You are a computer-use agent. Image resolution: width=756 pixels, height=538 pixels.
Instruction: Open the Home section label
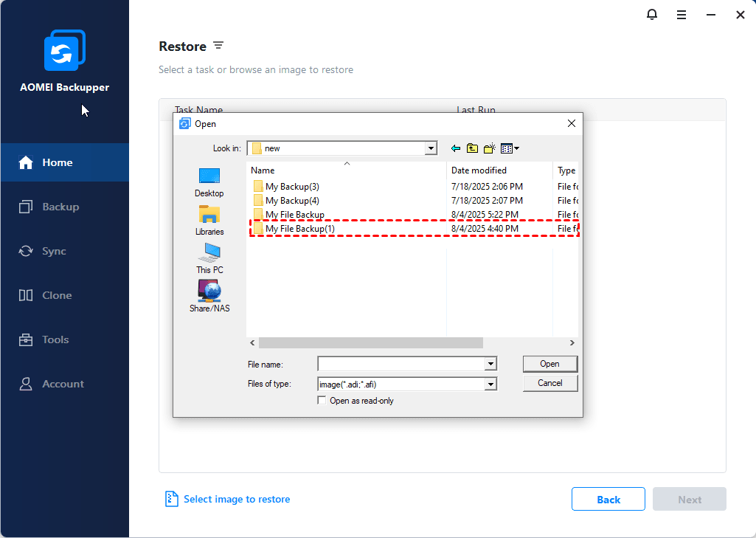coord(58,162)
